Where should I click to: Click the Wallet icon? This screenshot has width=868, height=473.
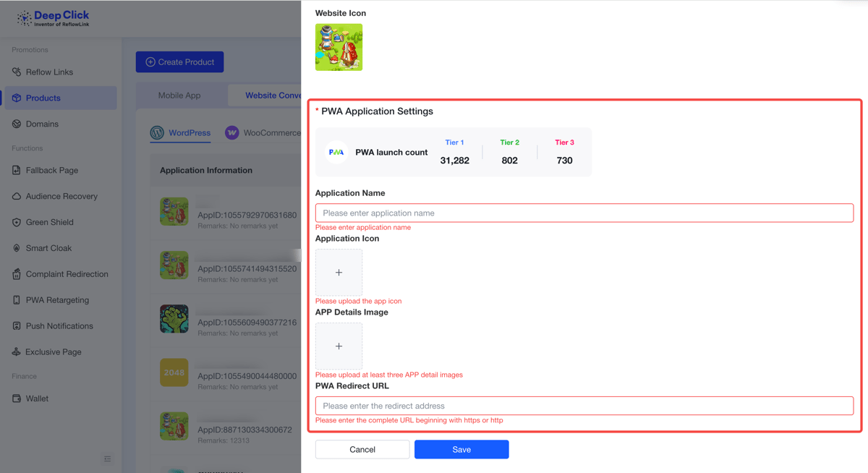click(17, 399)
